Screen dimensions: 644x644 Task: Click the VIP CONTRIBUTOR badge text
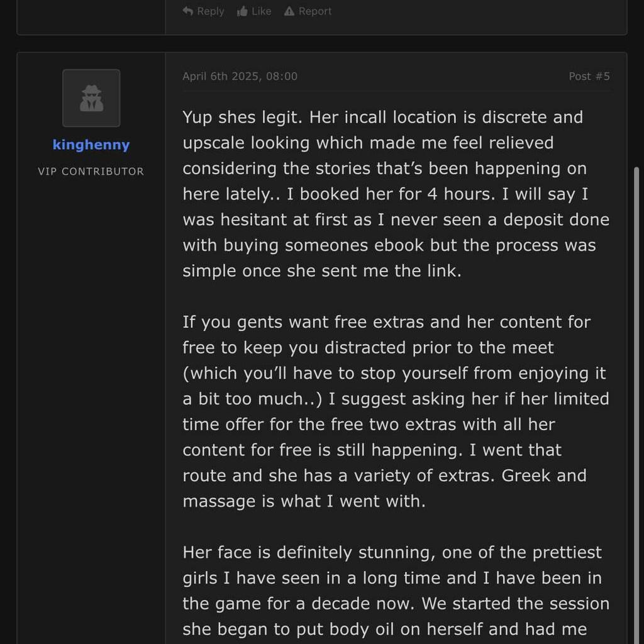[91, 171]
